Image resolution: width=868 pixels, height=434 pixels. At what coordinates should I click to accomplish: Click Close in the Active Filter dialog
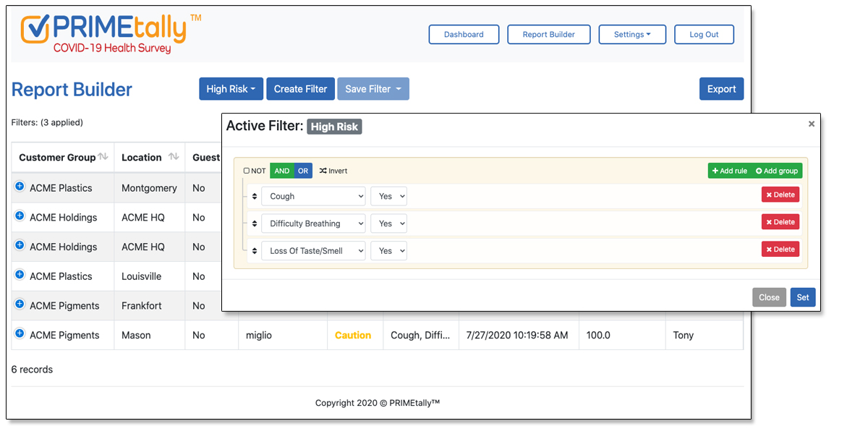click(769, 297)
